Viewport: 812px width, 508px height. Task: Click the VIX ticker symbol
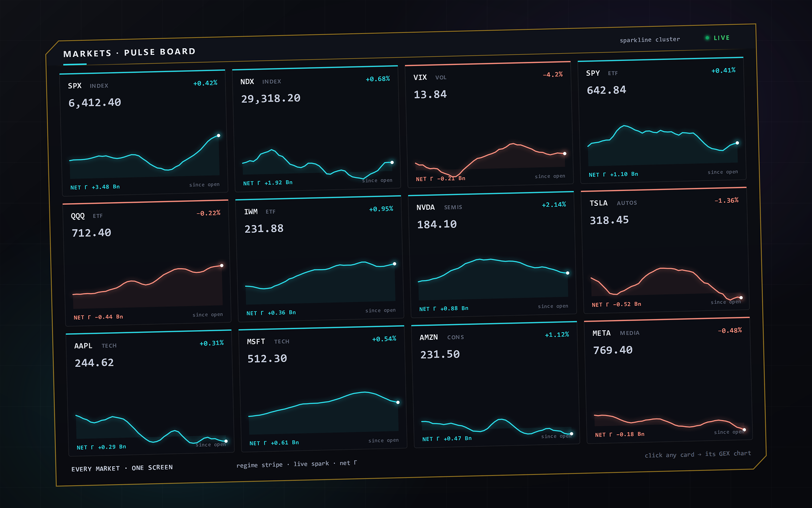coord(420,78)
